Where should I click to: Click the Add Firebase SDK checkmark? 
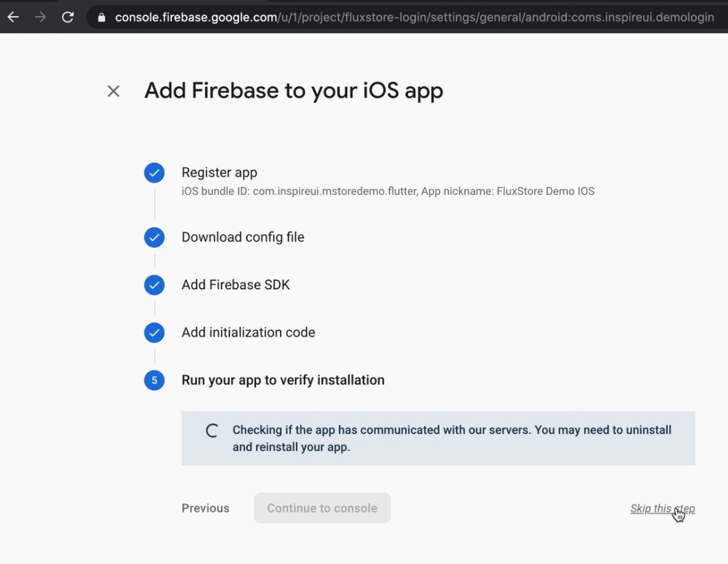154,285
